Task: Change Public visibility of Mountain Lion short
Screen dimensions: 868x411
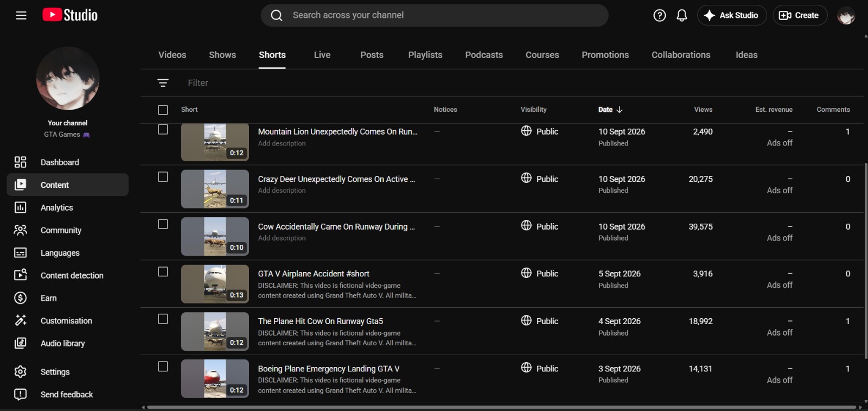Action: point(540,131)
